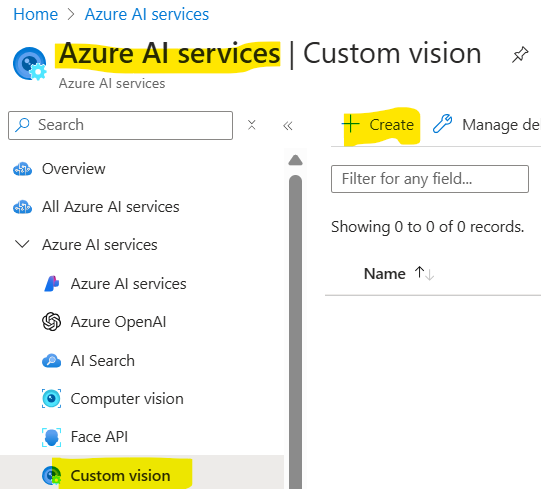Toggle sidebar expand-collapse arrows icon beside Search
541x489 pixels.
(x=252, y=125)
